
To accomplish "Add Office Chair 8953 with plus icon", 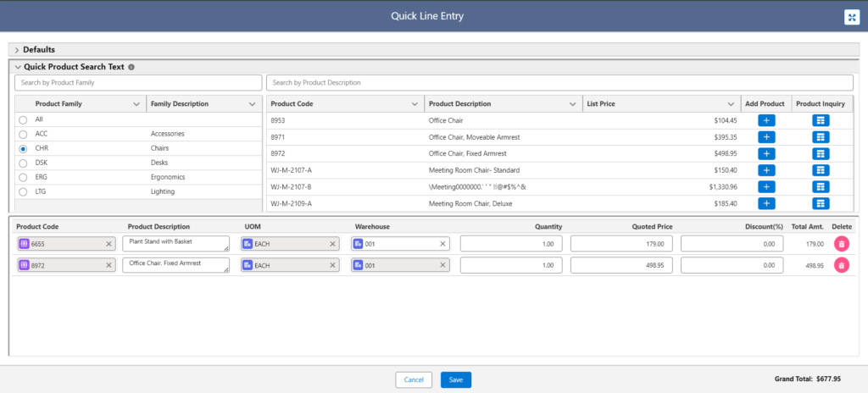I will pyautogui.click(x=765, y=120).
